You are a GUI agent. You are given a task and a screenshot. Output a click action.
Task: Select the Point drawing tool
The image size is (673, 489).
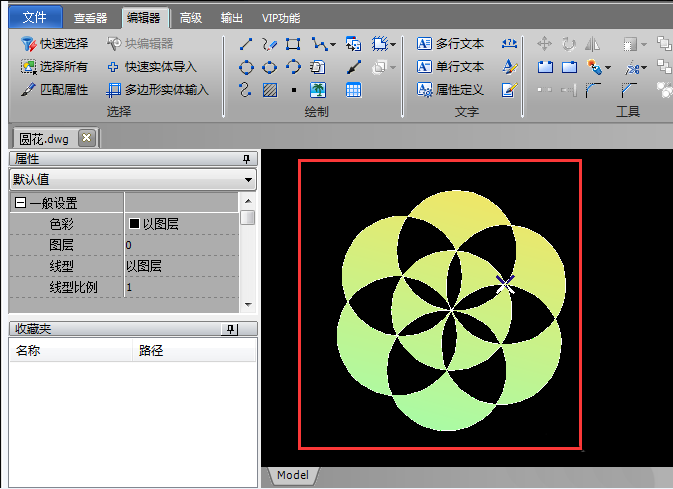point(294,90)
